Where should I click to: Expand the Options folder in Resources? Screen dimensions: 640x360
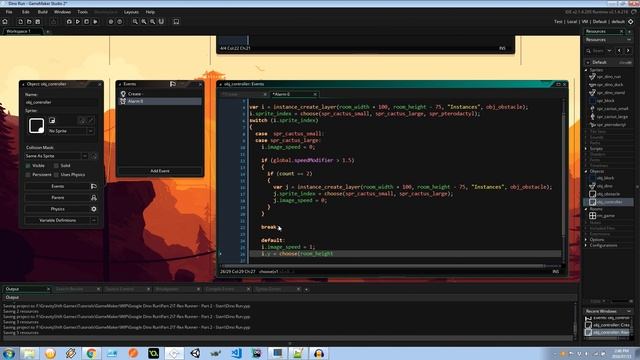pyautogui.click(x=587, y=240)
